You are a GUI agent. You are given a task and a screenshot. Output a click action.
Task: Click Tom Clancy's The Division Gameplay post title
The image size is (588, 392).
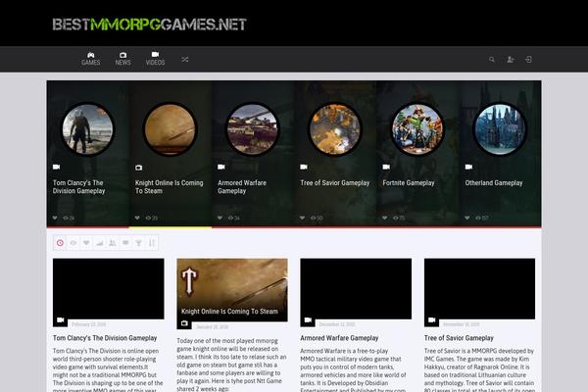pyautogui.click(x=105, y=338)
